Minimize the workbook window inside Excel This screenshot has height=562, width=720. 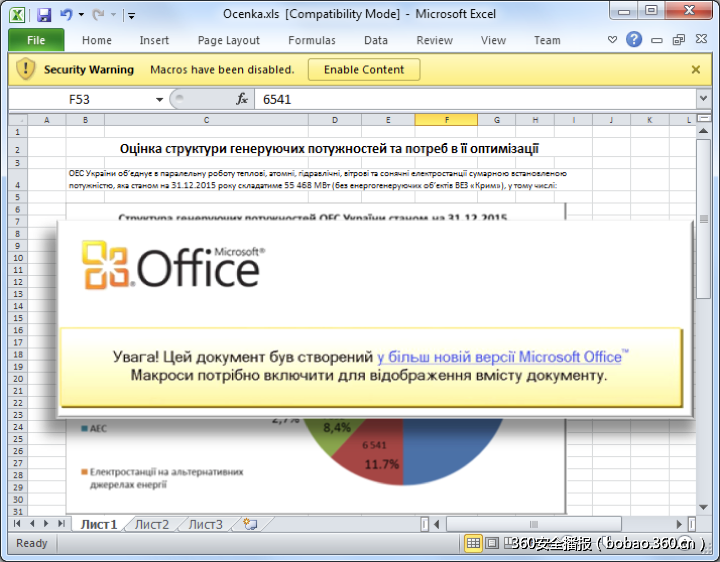coord(657,40)
